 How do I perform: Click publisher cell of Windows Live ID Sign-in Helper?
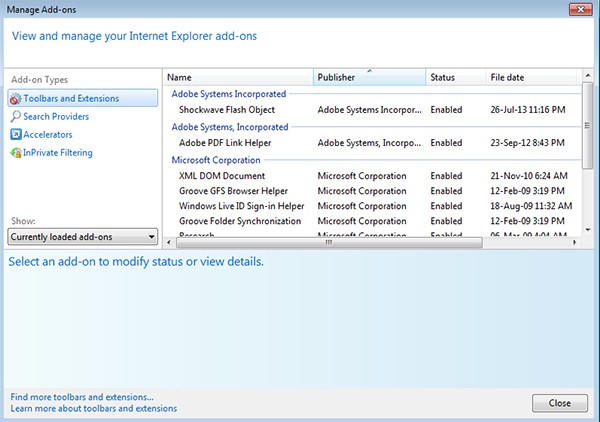tap(362, 206)
